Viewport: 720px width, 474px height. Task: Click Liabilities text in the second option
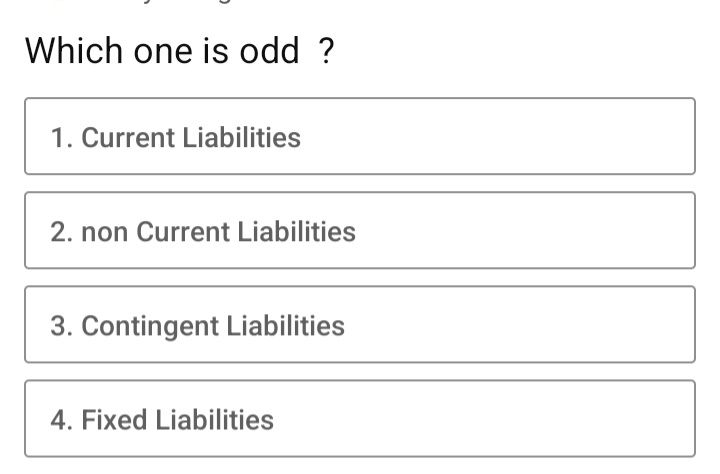(x=297, y=231)
